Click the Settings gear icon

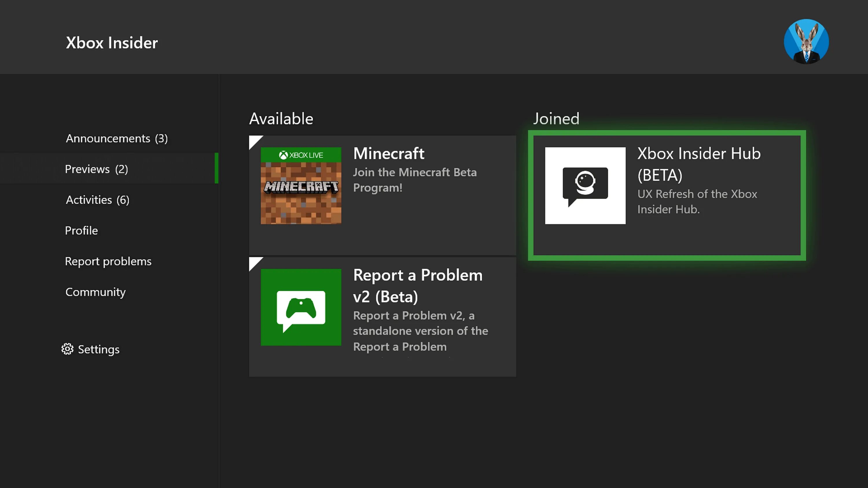pyautogui.click(x=67, y=349)
